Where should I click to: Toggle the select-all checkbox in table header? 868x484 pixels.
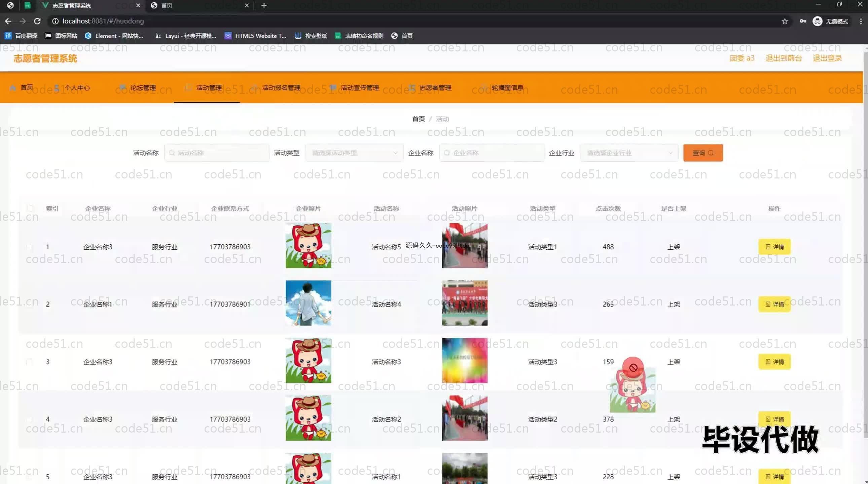pyautogui.click(x=30, y=208)
